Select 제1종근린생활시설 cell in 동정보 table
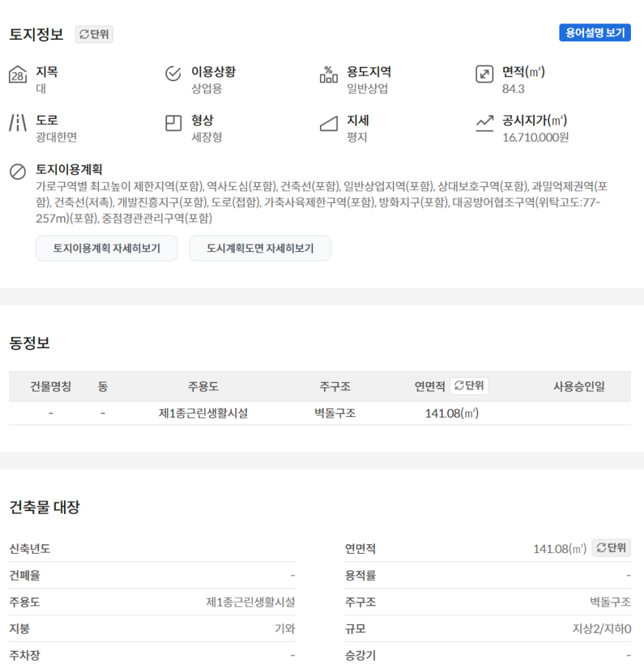The image size is (644, 668). [x=203, y=413]
